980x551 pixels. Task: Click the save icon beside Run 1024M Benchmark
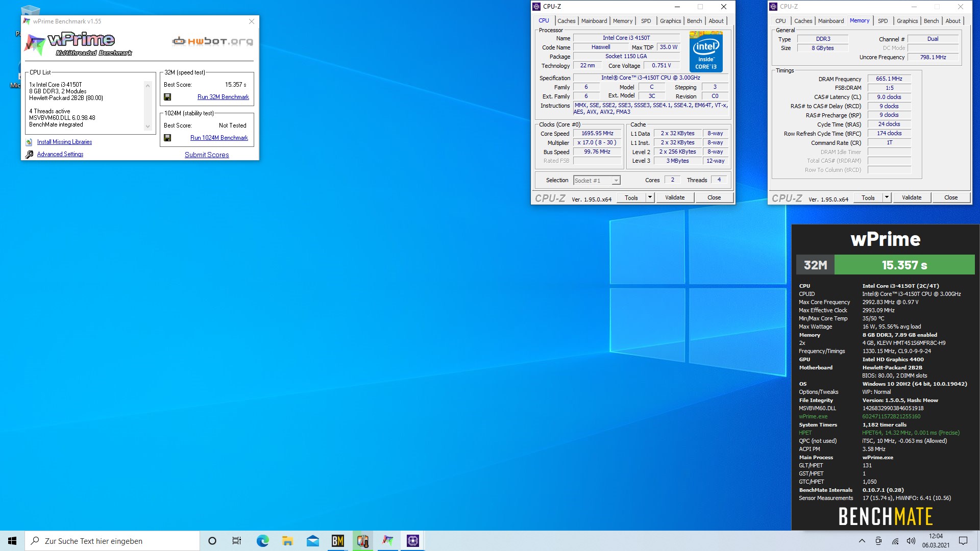167,138
